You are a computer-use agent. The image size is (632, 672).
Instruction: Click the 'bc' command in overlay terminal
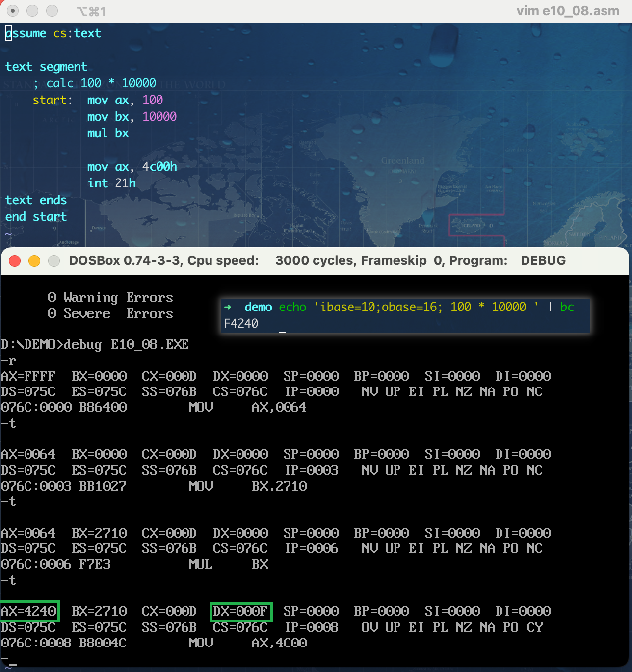(567, 307)
